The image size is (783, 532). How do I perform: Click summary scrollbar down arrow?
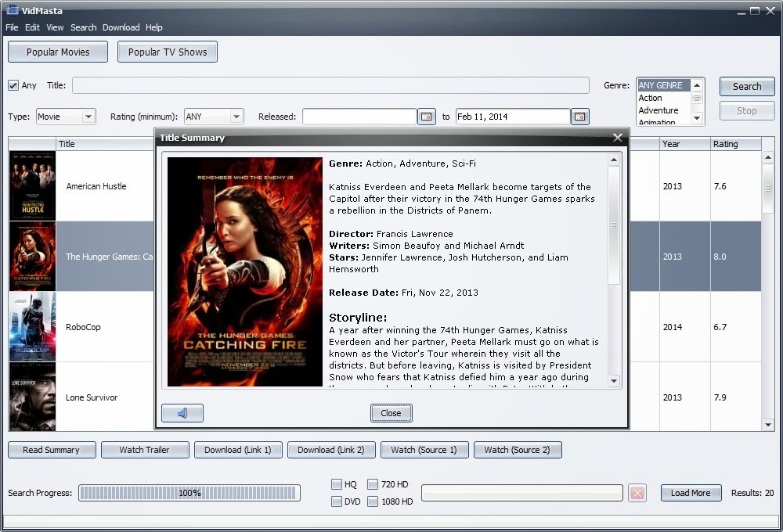pyautogui.click(x=614, y=381)
